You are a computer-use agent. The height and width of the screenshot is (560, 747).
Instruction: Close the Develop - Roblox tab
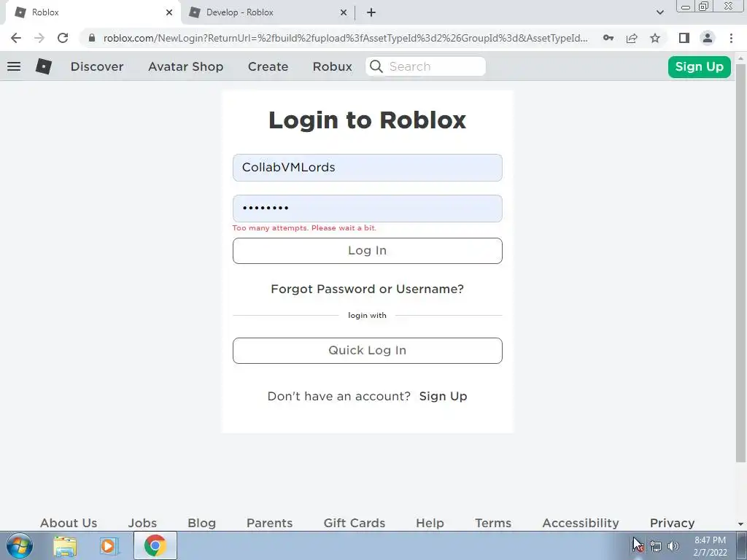click(x=344, y=12)
